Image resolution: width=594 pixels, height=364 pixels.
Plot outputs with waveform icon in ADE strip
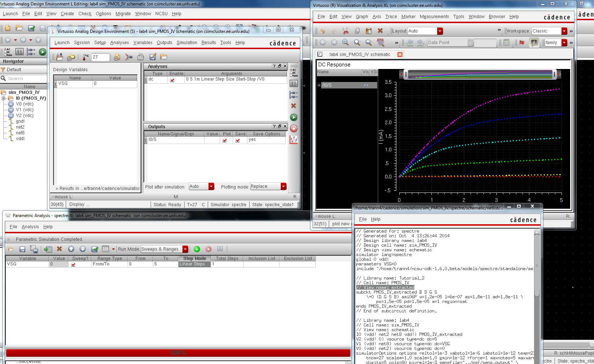pos(294,139)
